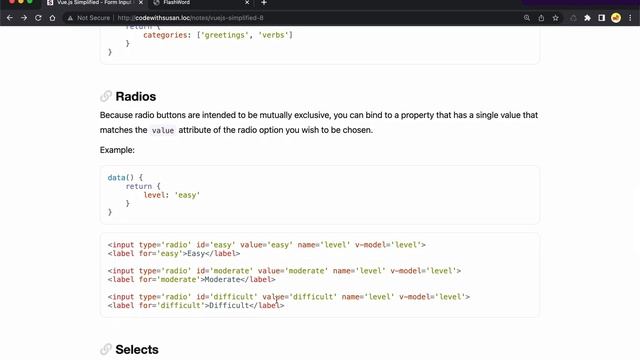The width and height of the screenshot is (640, 360).
Task: Click the level: 'easy' code line
Action: [x=171, y=195]
